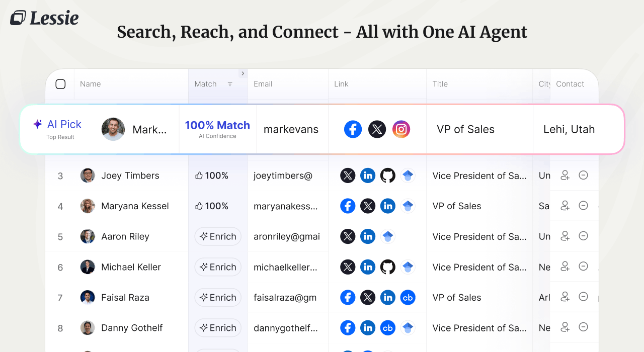The width and height of the screenshot is (644, 352).
Task: Toggle the 100% thumbs-up for Joey Timbers
Action: 212,175
